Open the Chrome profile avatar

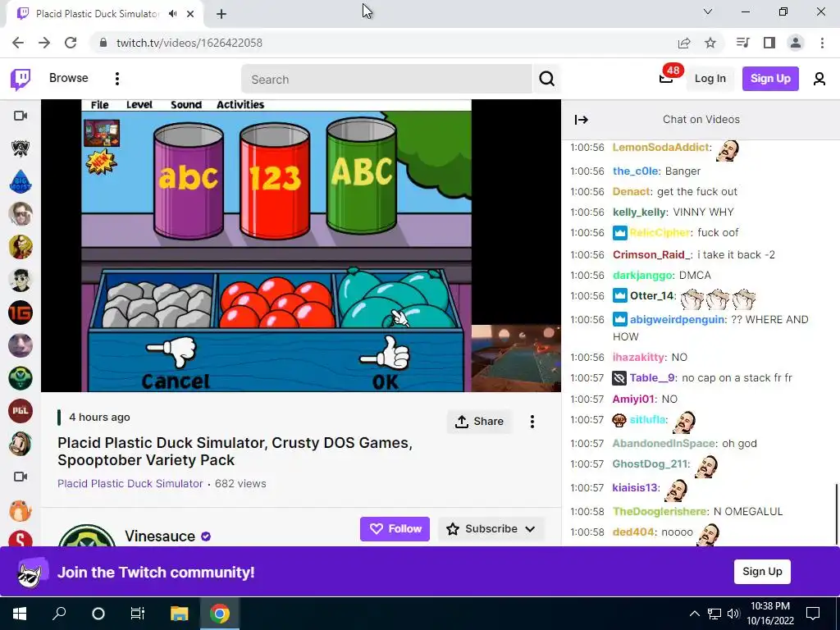(x=796, y=43)
